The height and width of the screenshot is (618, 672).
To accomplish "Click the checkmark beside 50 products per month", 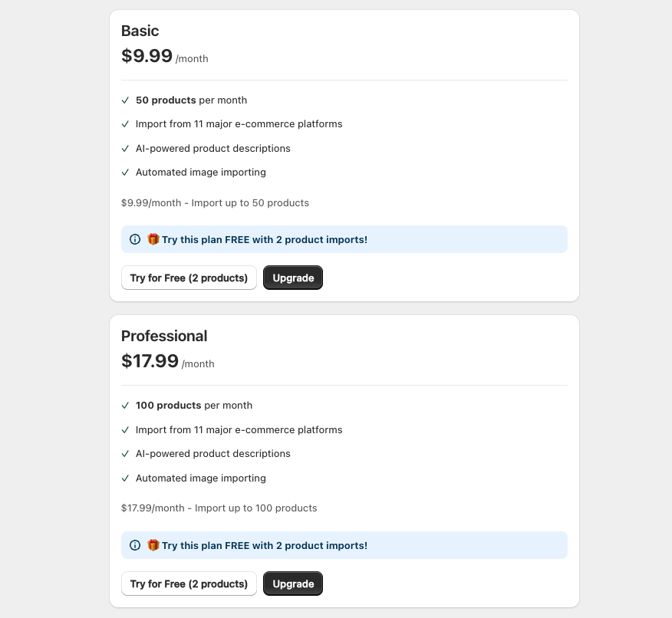I will (x=126, y=100).
